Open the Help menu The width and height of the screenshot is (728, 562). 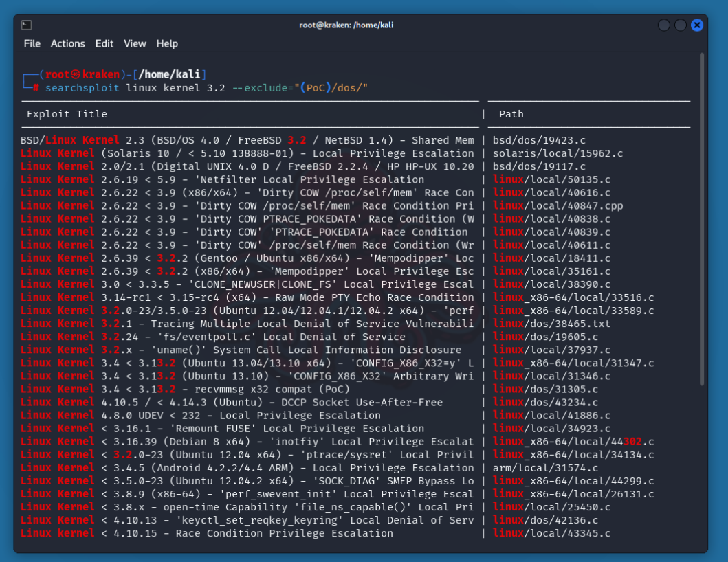pyautogui.click(x=167, y=43)
